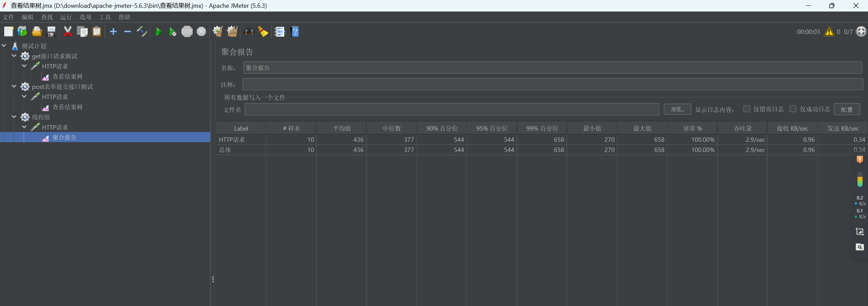Collapse the 线程组 node
The image size is (868, 306).
[x=14, y=117]
